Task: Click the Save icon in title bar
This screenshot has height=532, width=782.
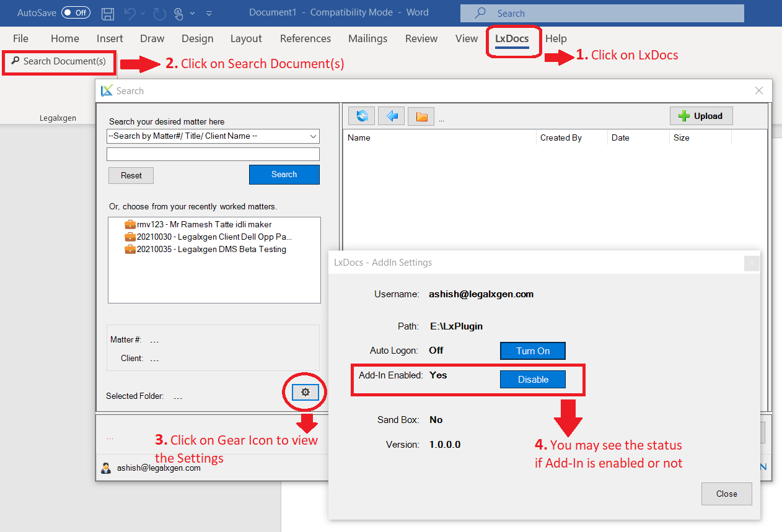Action: pos(107,13)
